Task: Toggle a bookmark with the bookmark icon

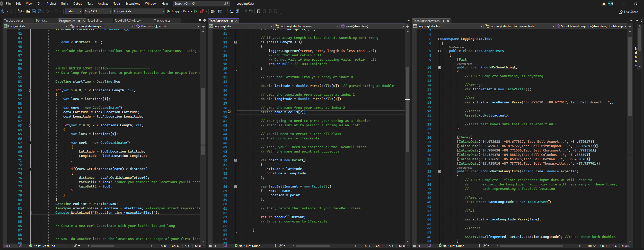Action: (258, 11)
